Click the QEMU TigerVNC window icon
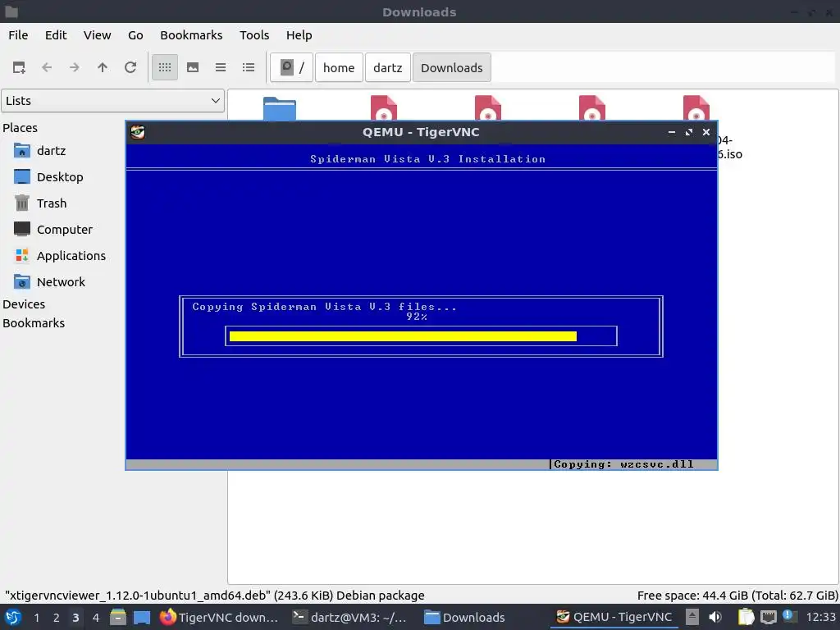Screen dimensions: 840x630 [x=138, y=132]
